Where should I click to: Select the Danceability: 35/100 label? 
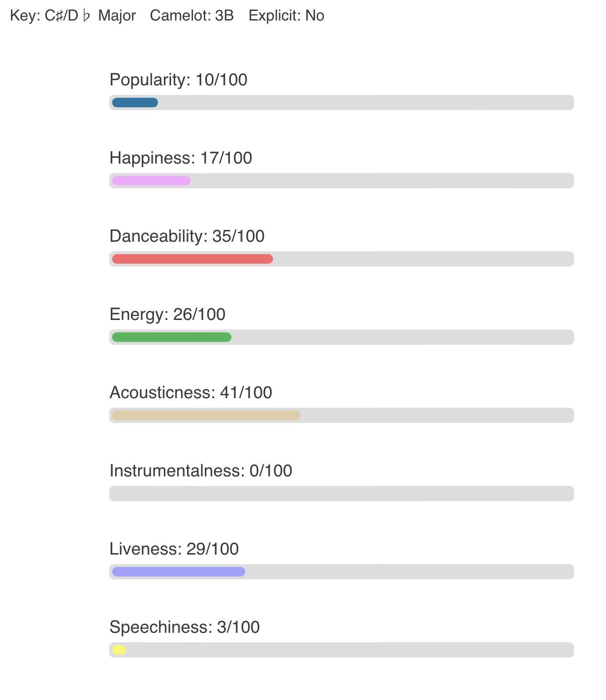[187, 236]
